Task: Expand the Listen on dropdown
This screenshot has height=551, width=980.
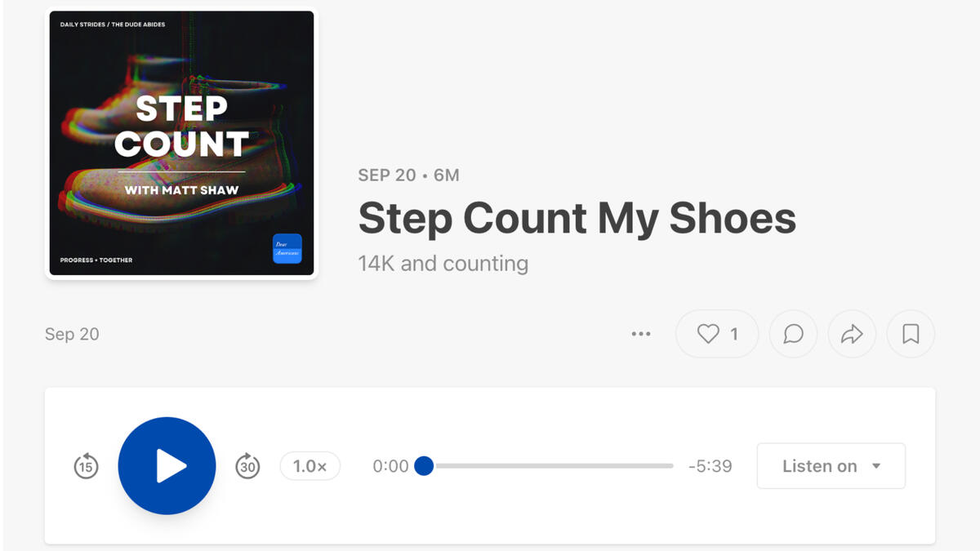Action: (x=831, y=466)
